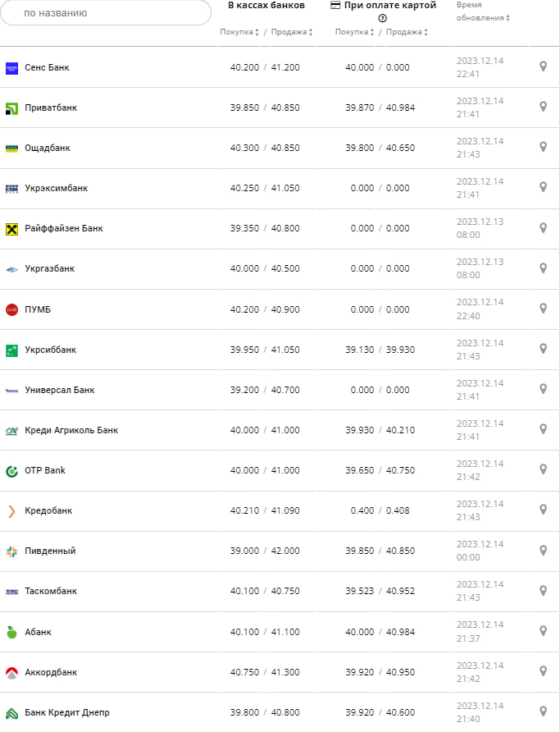The image size is (560, 732).
Task: Click the Кредобанк orange chevron logo
Action: [11, 511]
